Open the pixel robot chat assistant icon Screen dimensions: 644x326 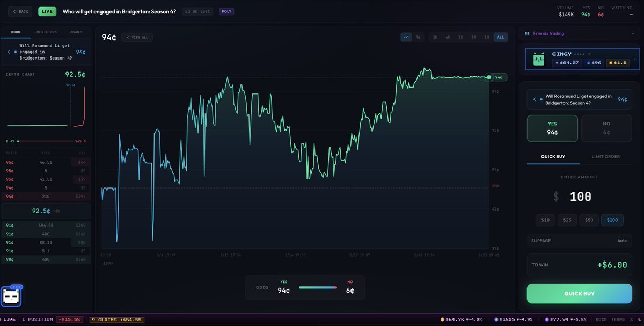coord(12,295)
